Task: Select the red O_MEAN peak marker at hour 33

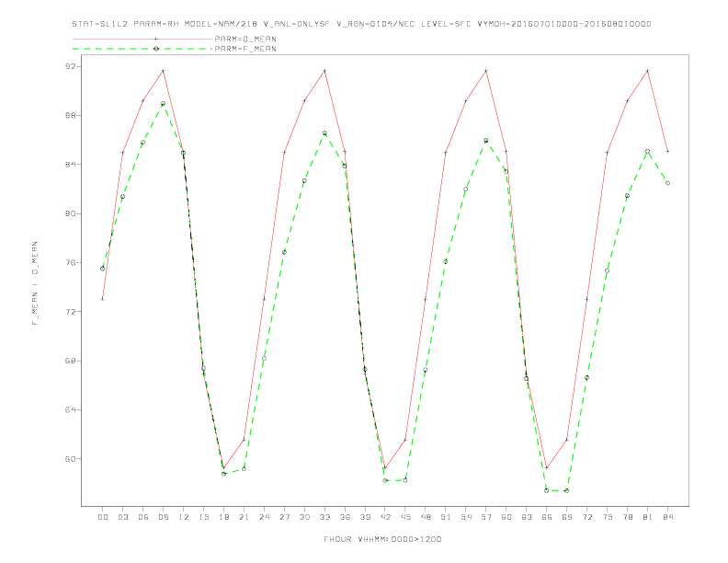Action: (324, 71)
